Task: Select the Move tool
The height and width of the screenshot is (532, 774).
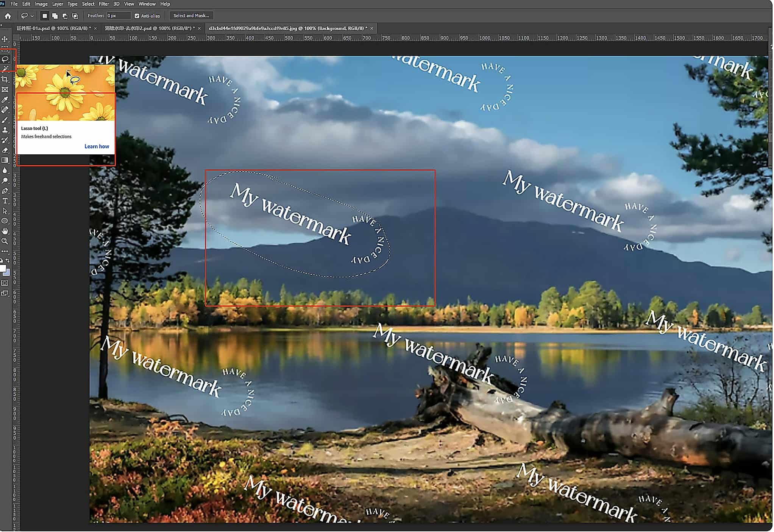Action: [5, 39]
